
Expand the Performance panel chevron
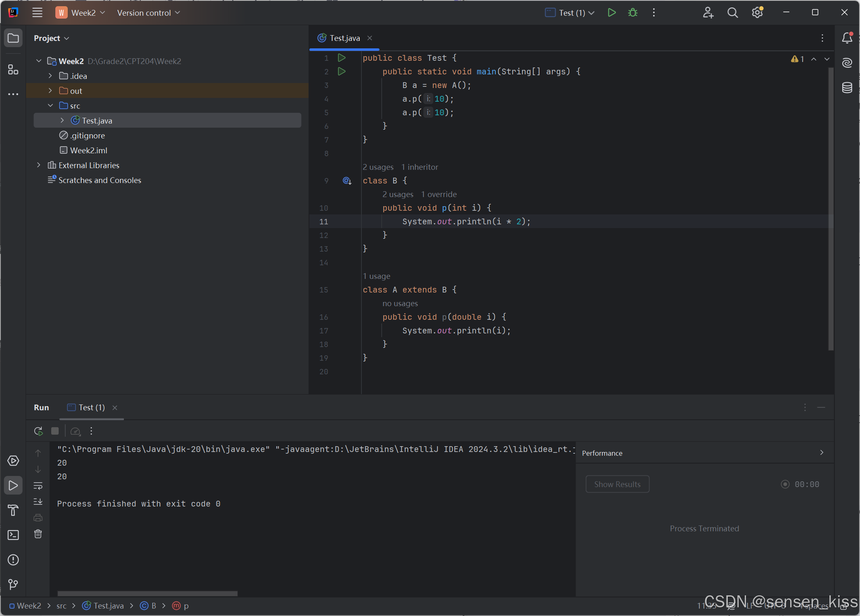coord(822,453)
